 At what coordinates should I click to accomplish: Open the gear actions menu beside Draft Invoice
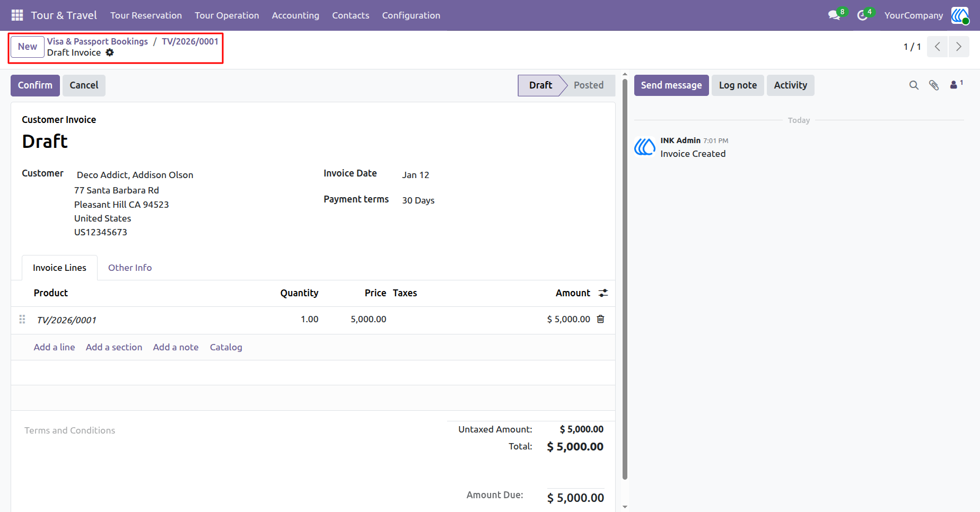[x=110, y=52]
